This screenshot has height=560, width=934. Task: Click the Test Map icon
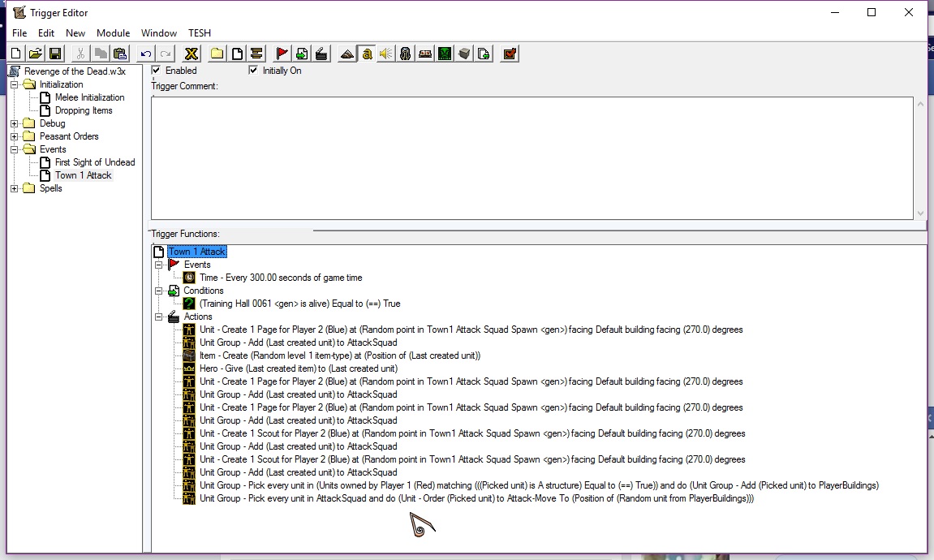(510, 54)
